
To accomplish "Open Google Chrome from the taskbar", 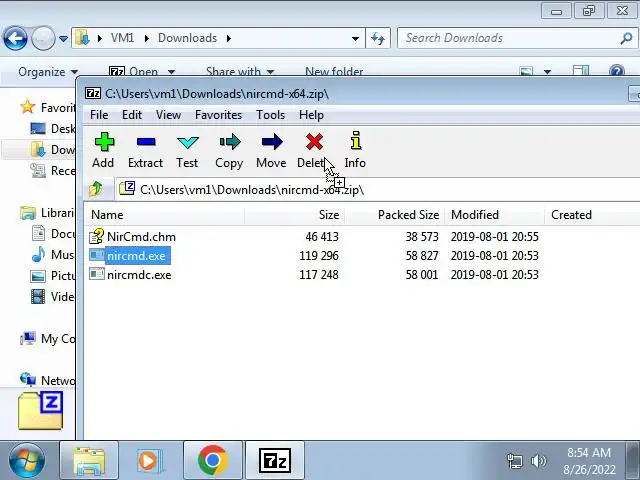I will tap(213, 460).
